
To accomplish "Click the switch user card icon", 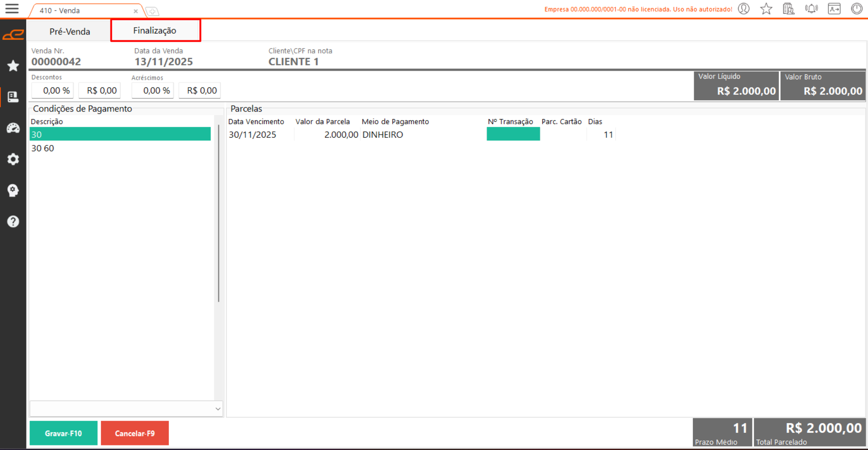I will click(x=834, y=9).
